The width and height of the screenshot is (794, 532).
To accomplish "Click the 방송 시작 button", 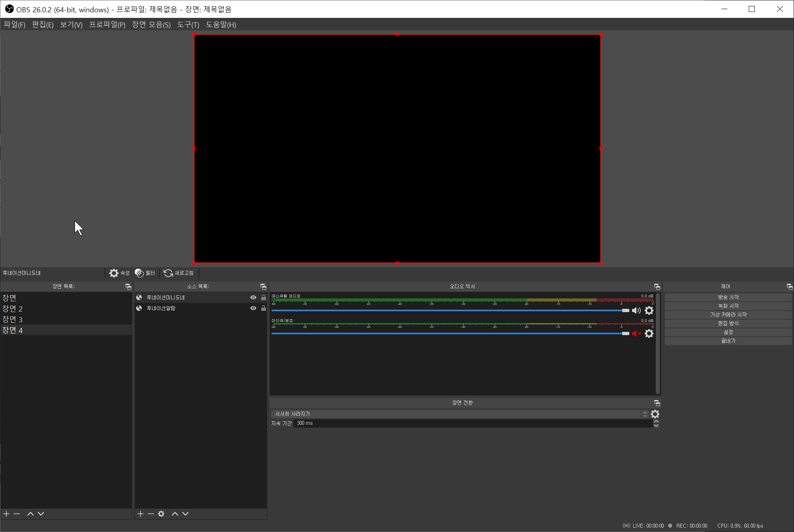I will point(728,297).
